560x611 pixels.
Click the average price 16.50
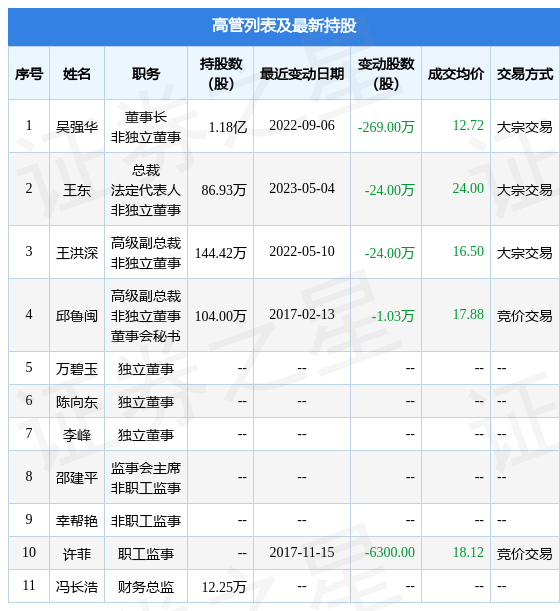coord(468,252)
